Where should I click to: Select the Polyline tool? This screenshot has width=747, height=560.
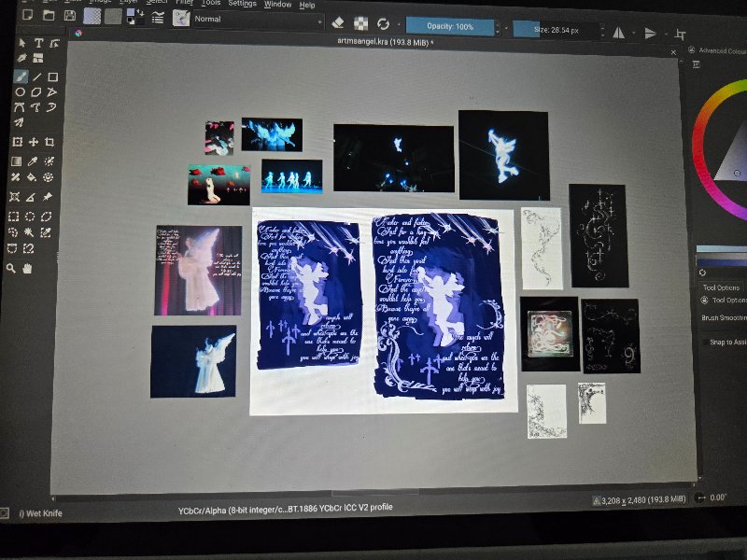coord(52,91)
